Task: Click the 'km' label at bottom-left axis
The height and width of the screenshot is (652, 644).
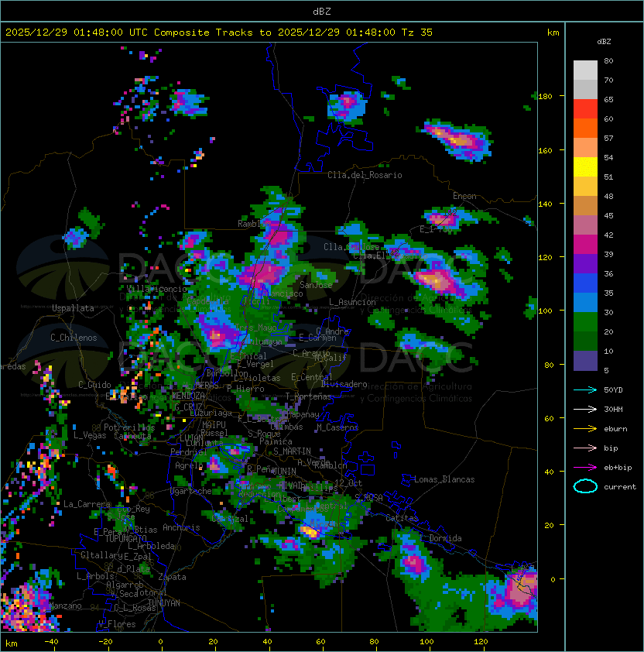Action: [12, 643]
